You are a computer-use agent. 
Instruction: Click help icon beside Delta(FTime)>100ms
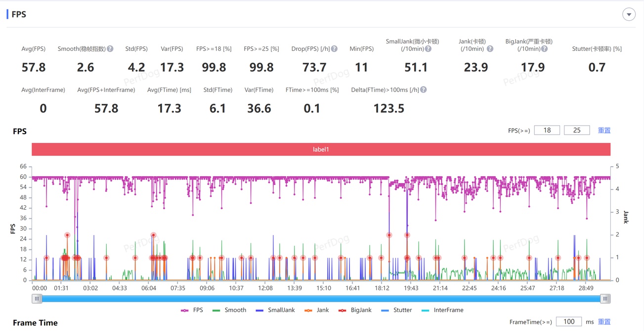pyautogui.click(x=423, y=90)
